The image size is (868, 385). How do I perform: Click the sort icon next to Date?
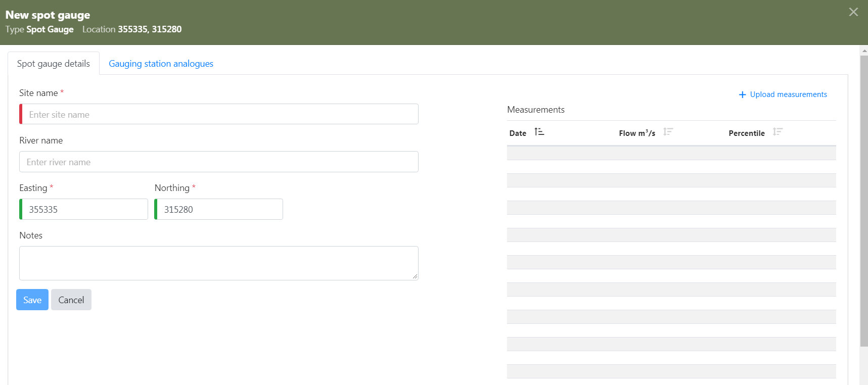click(539, 132)
